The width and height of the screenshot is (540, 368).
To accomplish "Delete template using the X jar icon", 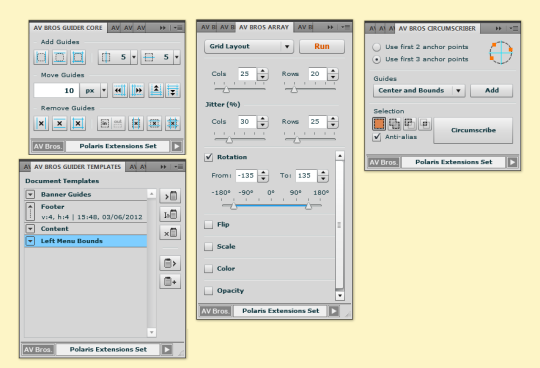I will (x=170, y=233).
